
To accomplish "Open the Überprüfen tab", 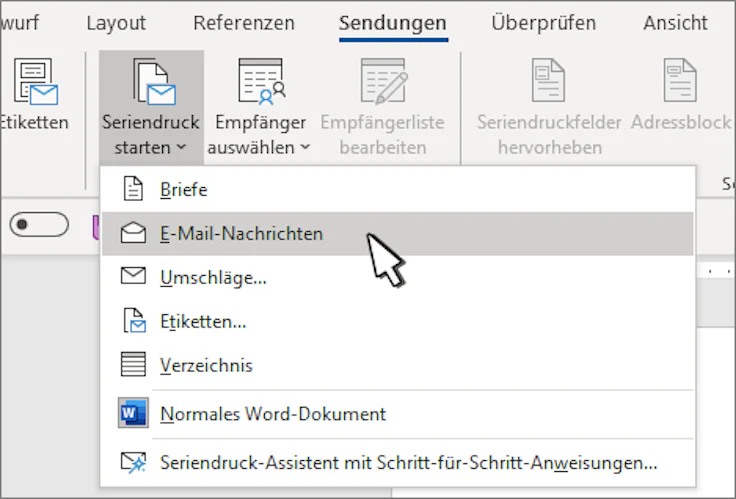I will [544, 23].
